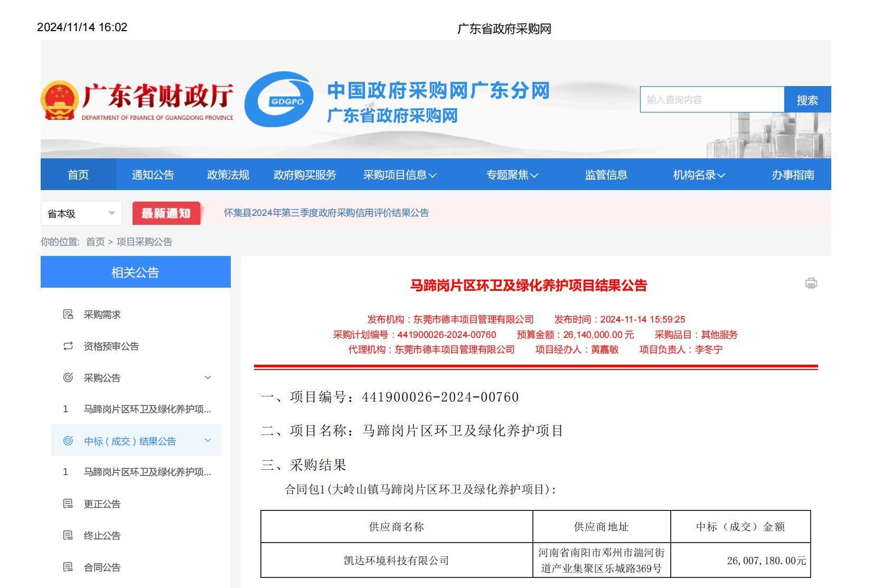Click 项目经办人：黄嘉敏 text

tap(577, 349)
